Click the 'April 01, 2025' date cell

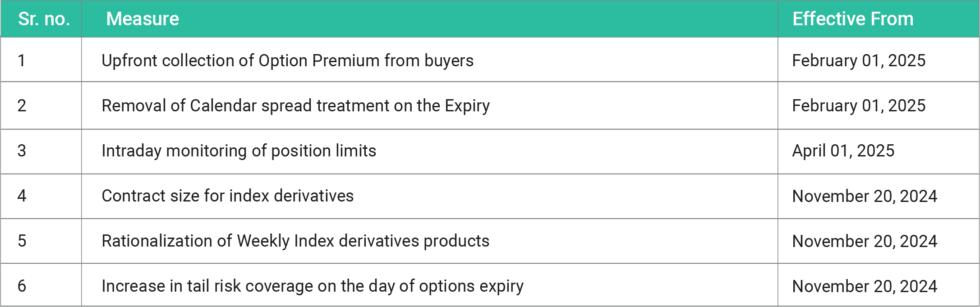click(x=843, y=151)
